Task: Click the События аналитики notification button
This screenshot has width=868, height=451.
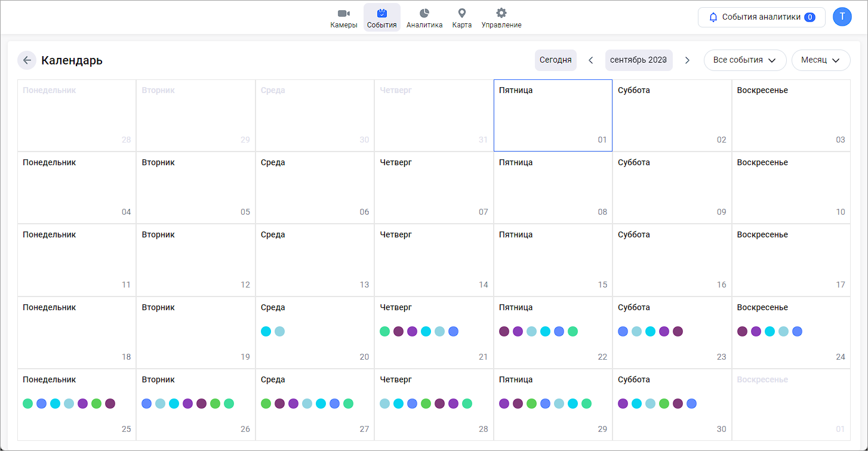Action: (761, 17)
